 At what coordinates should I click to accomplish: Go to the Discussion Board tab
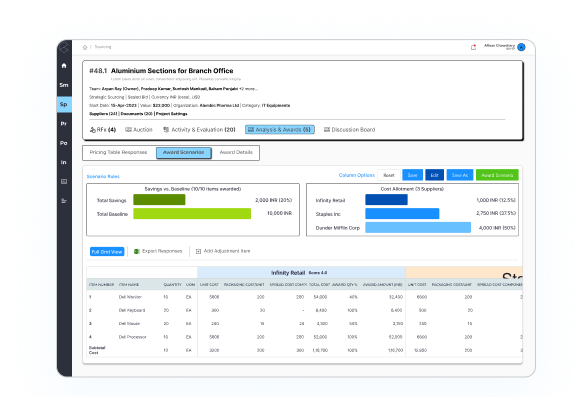click(x=349, y=130)
